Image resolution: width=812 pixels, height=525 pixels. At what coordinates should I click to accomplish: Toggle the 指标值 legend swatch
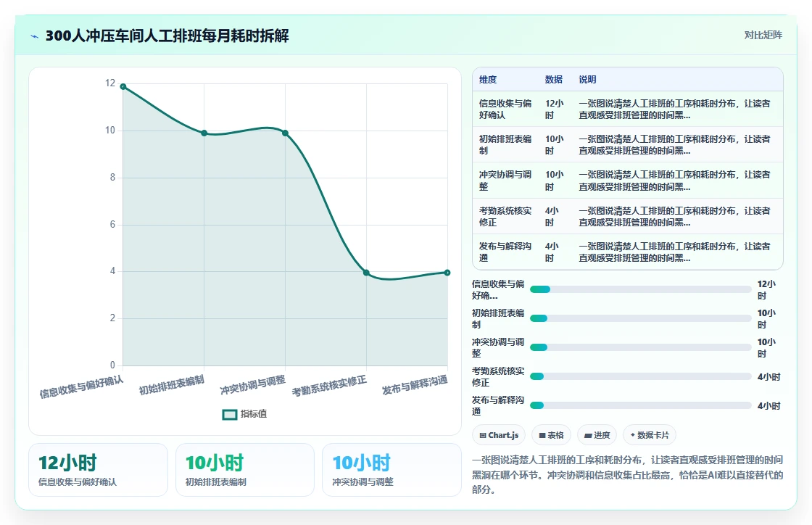[x=229, y=414]
